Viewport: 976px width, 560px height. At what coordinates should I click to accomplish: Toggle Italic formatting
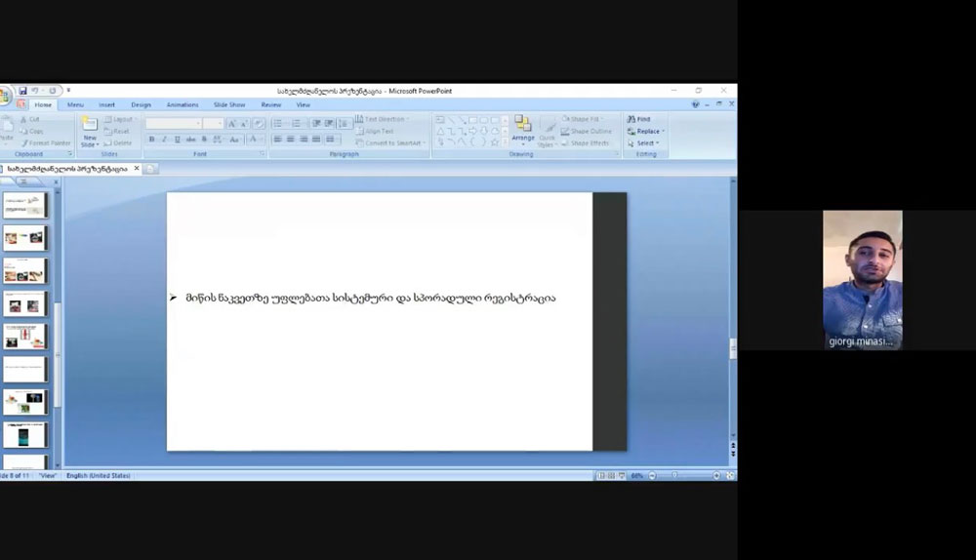click(x=164, y=140)
